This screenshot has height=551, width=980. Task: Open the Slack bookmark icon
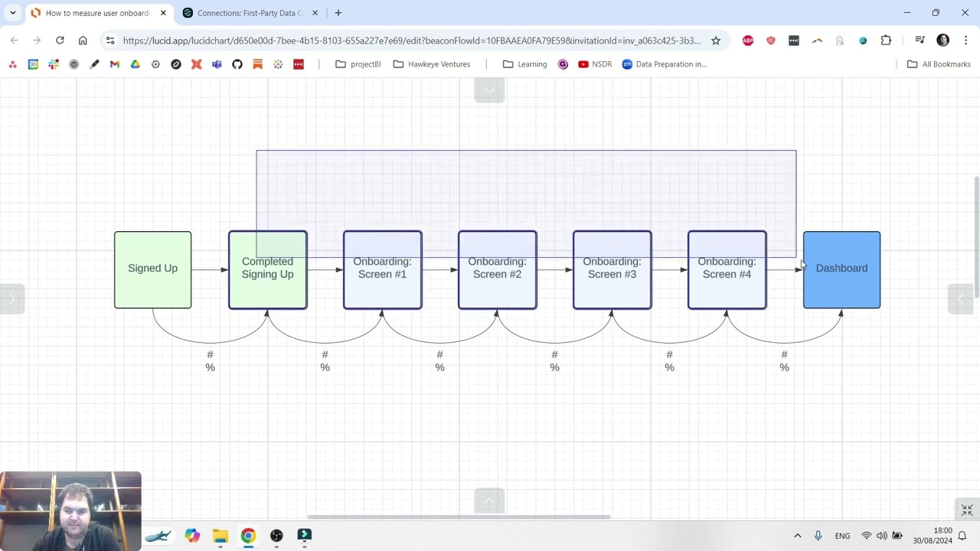tap(54, 64)
